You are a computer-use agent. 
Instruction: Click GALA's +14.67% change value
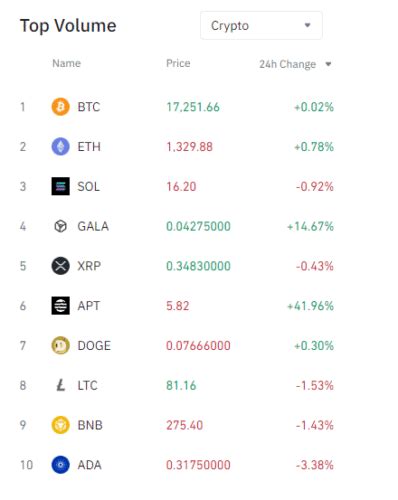click(x=310, y=226)
